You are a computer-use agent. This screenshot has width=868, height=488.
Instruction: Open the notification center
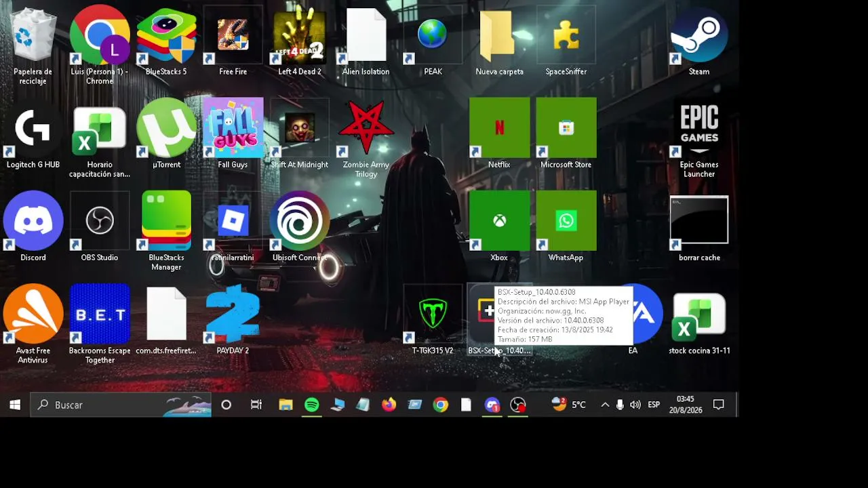pyautogui.click(x=719, y=405)
